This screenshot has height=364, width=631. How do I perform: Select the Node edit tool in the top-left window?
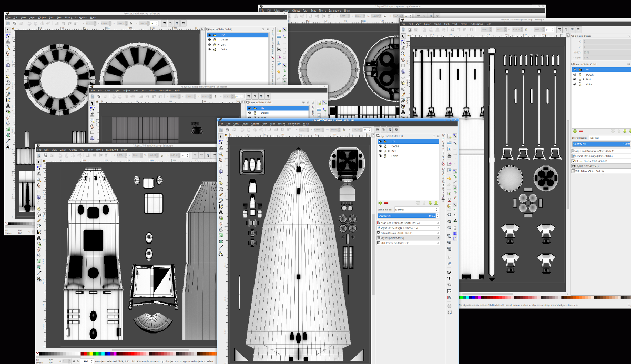pyautogui.click(x=8, y=35)
